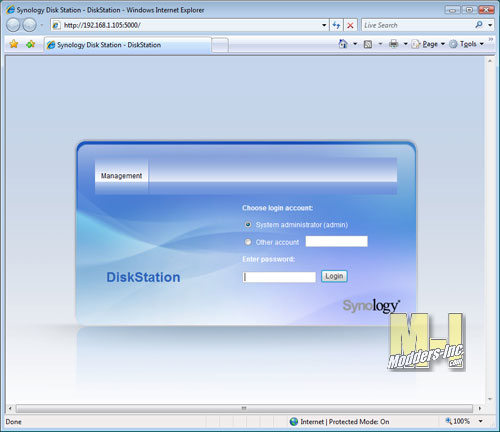The image size is (500, 432).
Task: Expand the Home button dropdown arrow
Action: [x=355, y=44]
